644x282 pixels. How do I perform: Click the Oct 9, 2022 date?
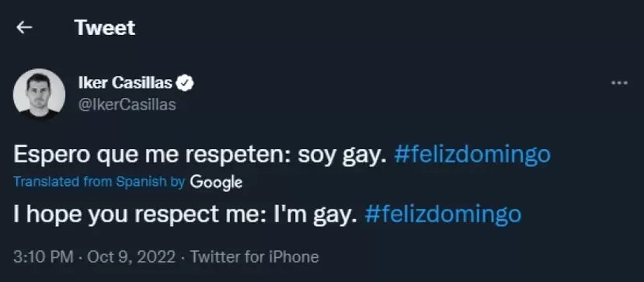tap(131, 257)
